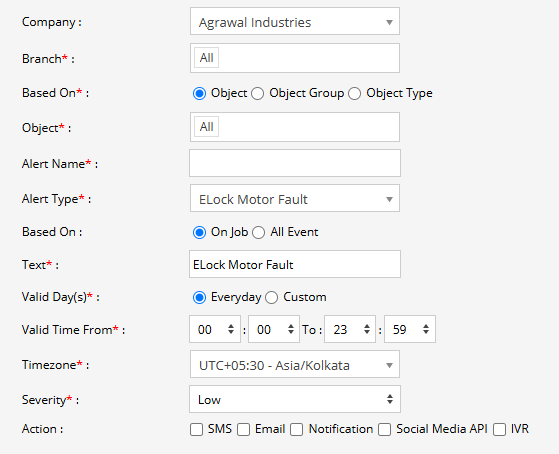Viewport: 559px width, 454px height.
Task: Check the Email action checkbox
Action: coord(243,429)
